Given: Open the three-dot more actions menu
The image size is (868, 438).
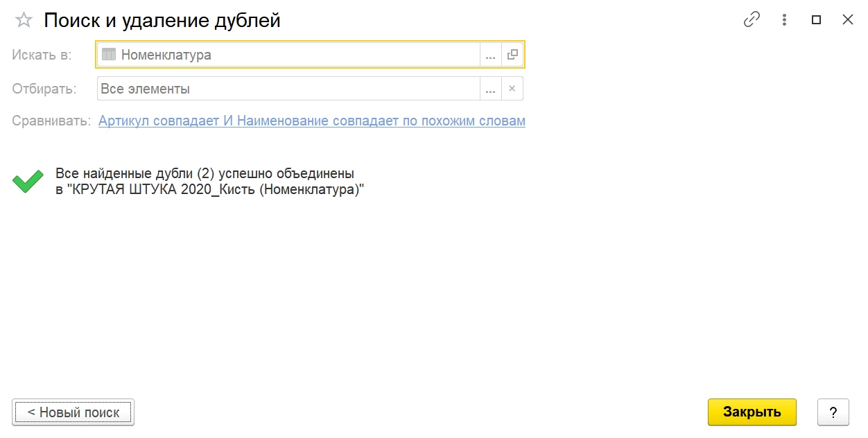Looking at the screenshot, I should [x=784, y=20].
